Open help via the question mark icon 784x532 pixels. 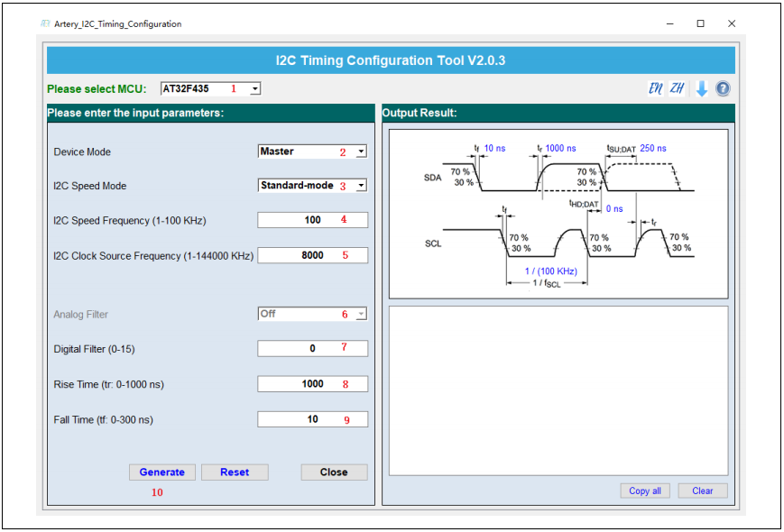[x=723, y=88]
